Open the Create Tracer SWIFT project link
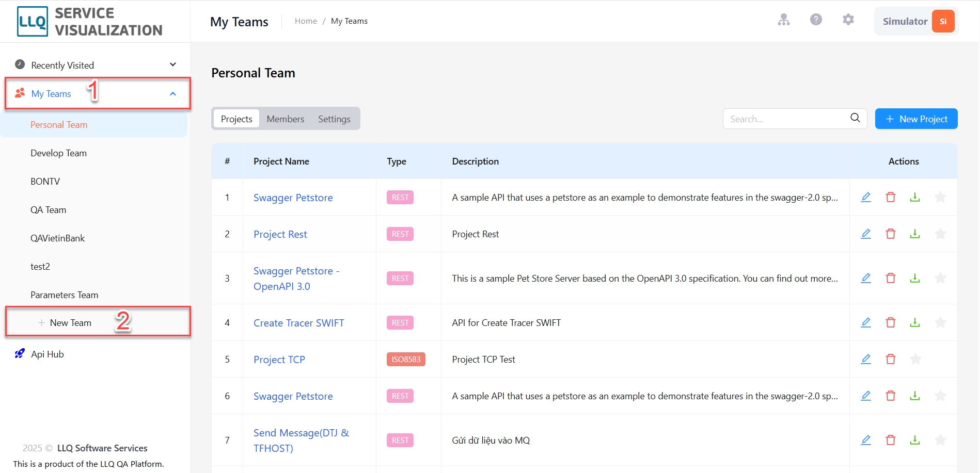 point(299,323)
